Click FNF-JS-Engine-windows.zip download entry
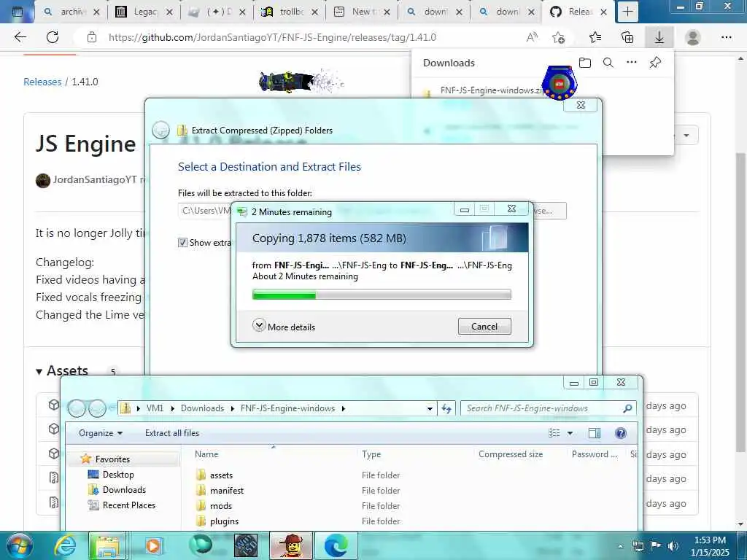 pyautogui.click(x=491, y=90)
